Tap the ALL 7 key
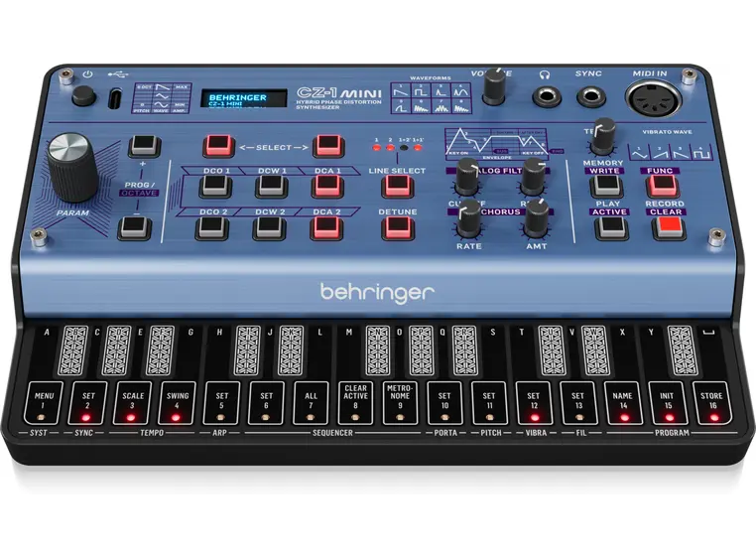Viewport: 756px width, 558px height. click(311, 403)
